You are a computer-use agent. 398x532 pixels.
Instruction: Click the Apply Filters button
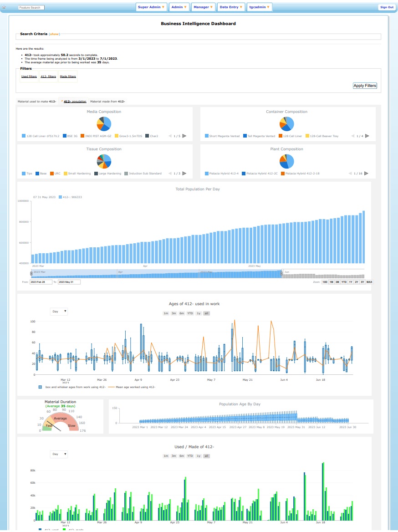(364, 85)
